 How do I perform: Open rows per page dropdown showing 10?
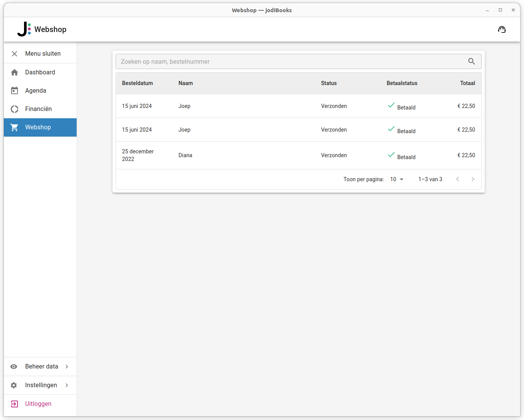397,179
